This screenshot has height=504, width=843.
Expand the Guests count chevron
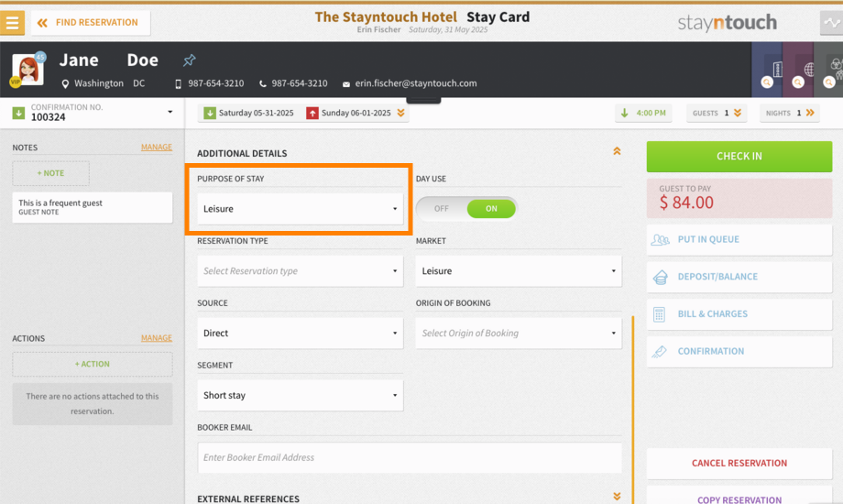click(x=738, y=113)
